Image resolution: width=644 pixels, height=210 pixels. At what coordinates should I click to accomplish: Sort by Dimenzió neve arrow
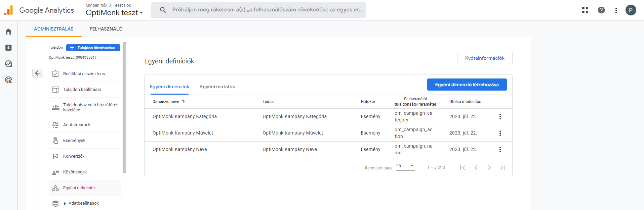tap(183, 101)
